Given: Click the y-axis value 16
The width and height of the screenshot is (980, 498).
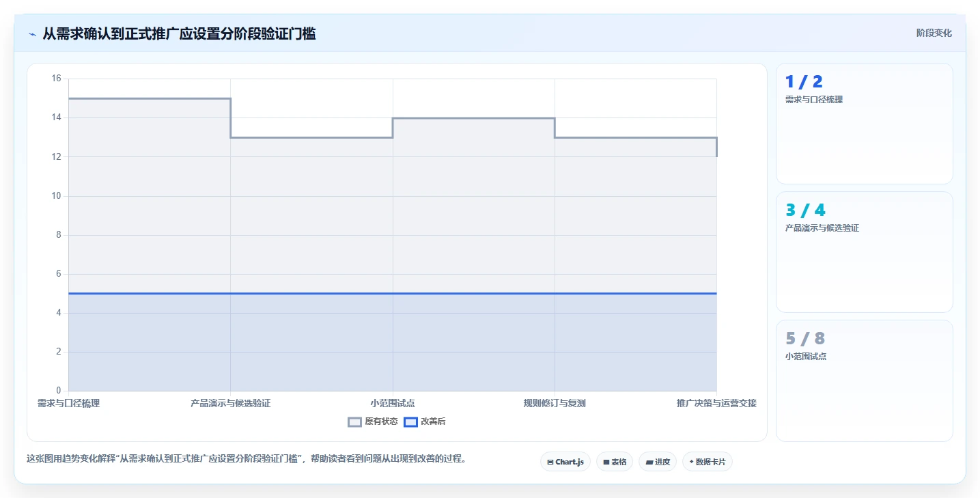Looking at the screenshot, I should [x=56, y=79].
